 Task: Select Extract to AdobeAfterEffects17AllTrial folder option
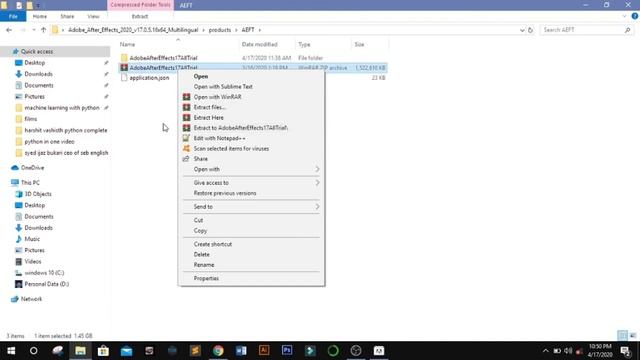(x=251, y=128)
